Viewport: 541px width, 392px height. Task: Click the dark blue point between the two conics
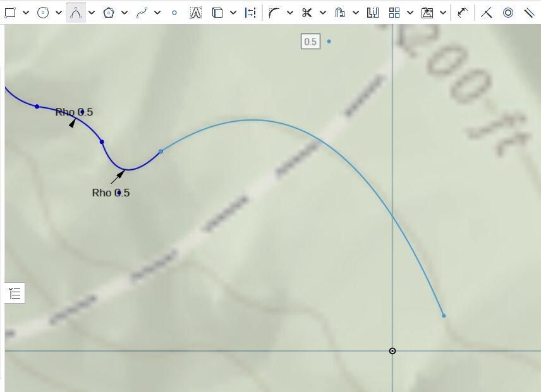pos(101,141)
